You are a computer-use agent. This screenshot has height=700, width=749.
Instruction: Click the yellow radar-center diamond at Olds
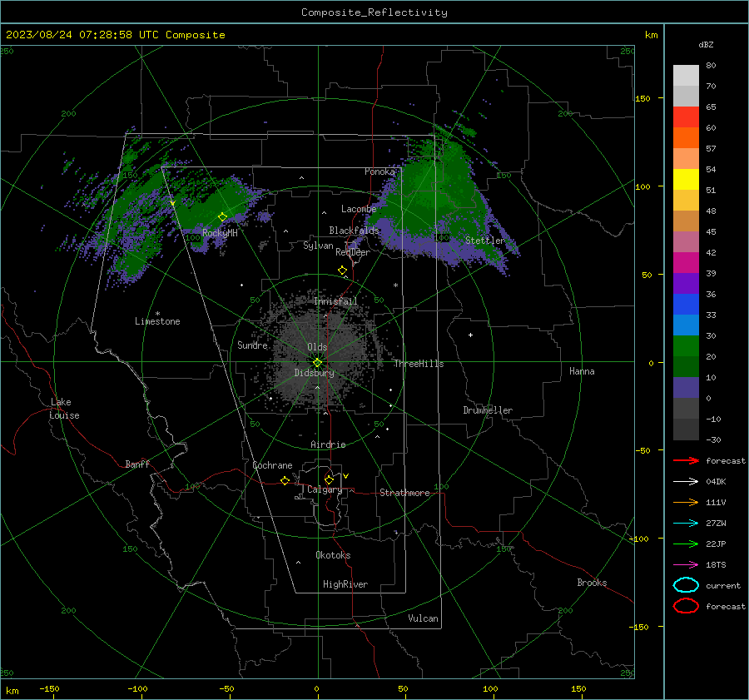click(317, 363)
